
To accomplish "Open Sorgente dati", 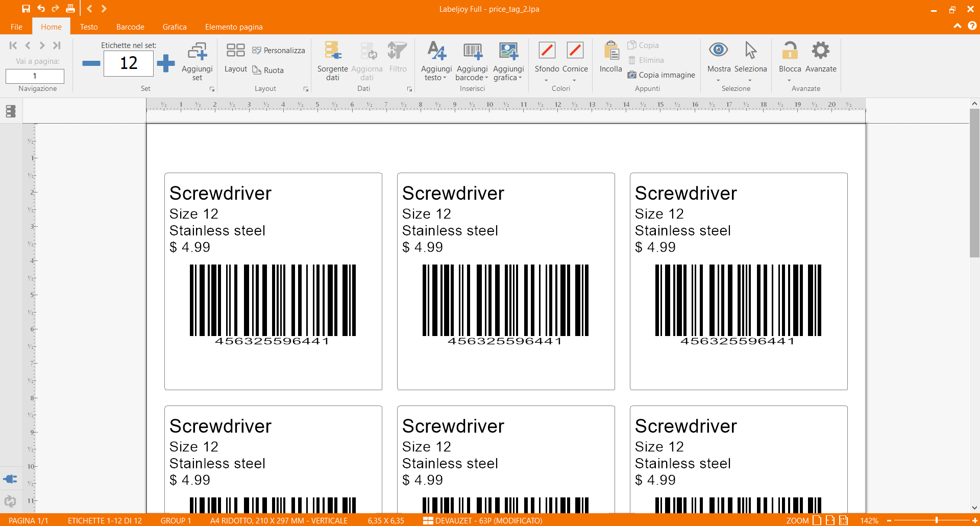I will (332, 61).
